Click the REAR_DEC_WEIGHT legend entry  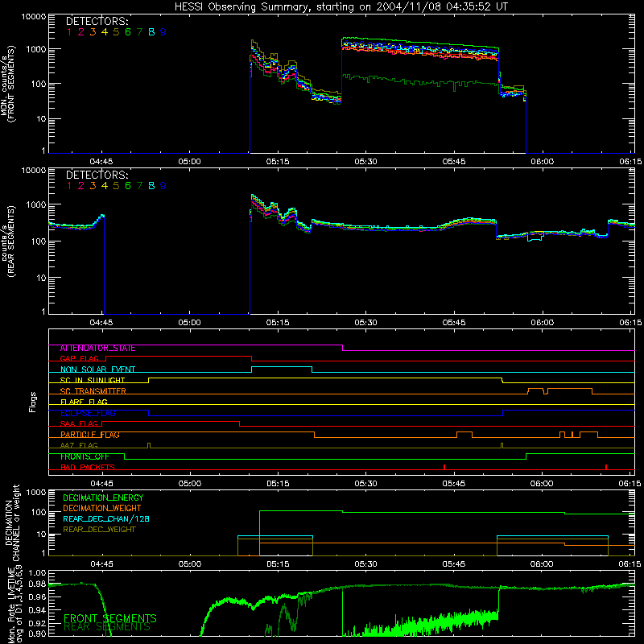point(99,530)
